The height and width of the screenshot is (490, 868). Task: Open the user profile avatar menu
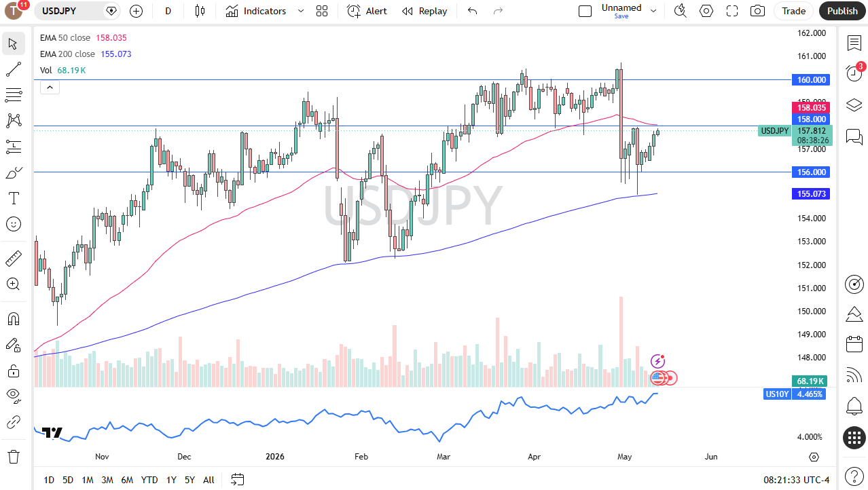coord(15,11)
